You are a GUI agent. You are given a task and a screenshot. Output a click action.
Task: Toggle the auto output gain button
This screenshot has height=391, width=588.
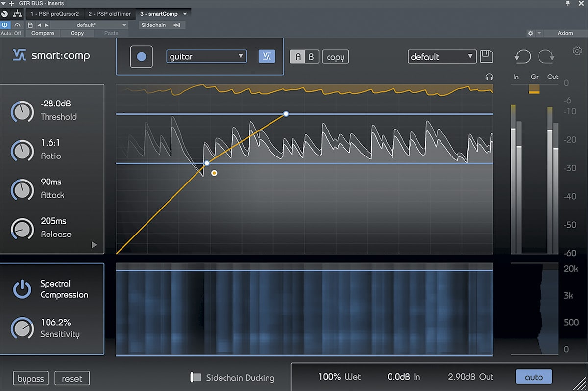click(x=534, y=377)
